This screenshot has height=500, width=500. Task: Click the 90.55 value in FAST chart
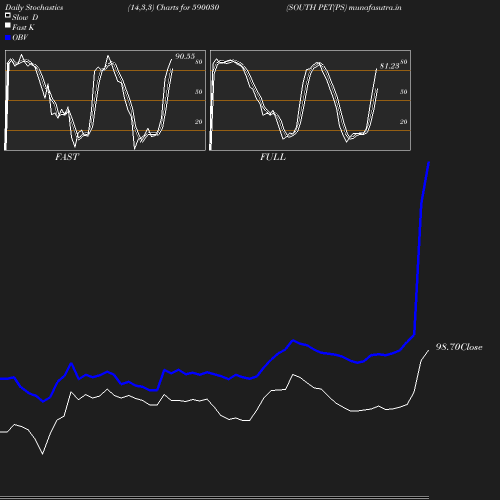tap(185, 56)
